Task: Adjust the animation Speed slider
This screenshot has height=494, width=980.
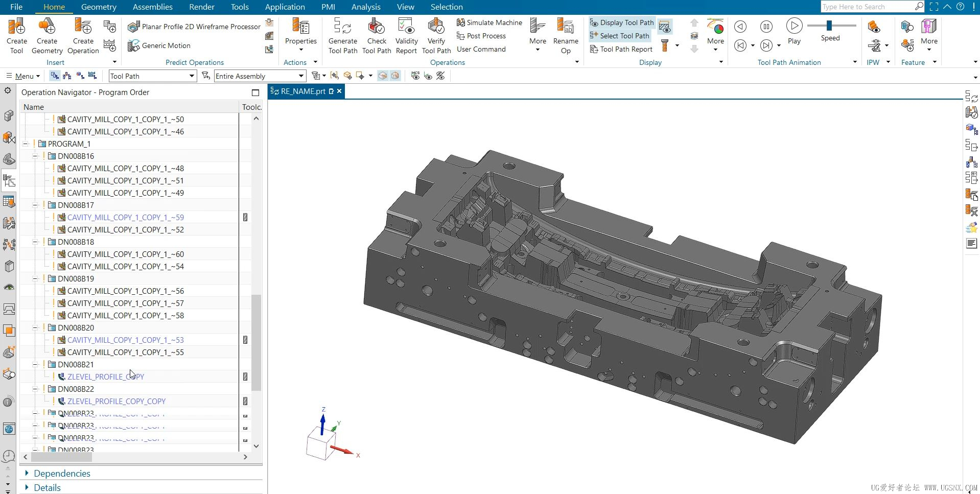Action: (829, 25)
